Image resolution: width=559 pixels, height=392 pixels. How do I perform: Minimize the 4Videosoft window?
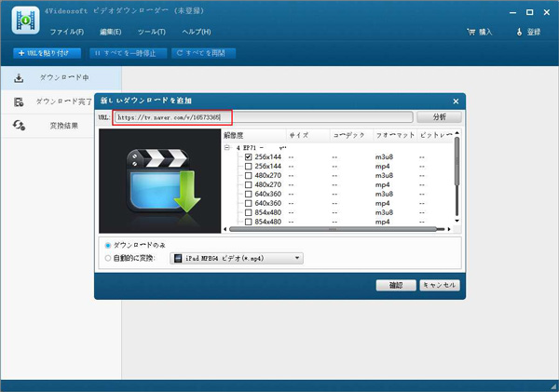click(512, 12)
